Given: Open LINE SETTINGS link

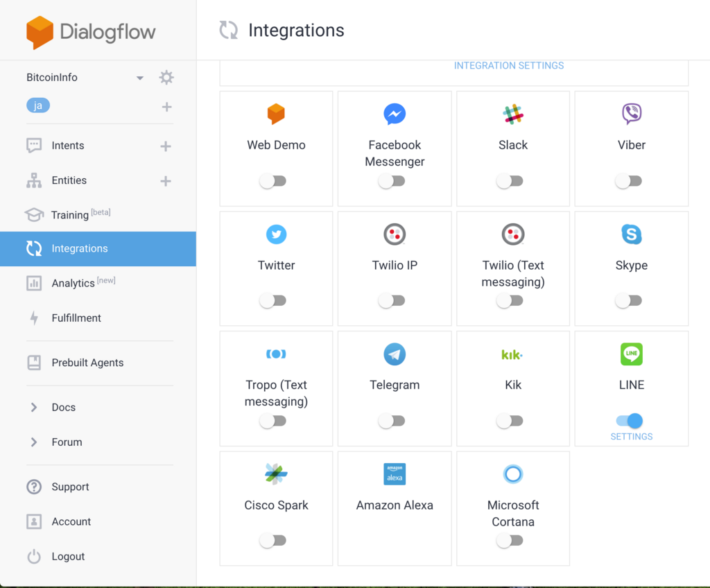Looking at the screenshot, I should [632, 437].
